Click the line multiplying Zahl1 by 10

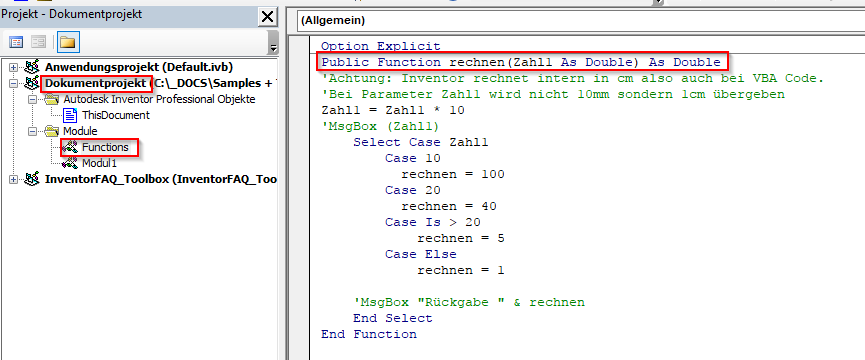click(393, 110)
